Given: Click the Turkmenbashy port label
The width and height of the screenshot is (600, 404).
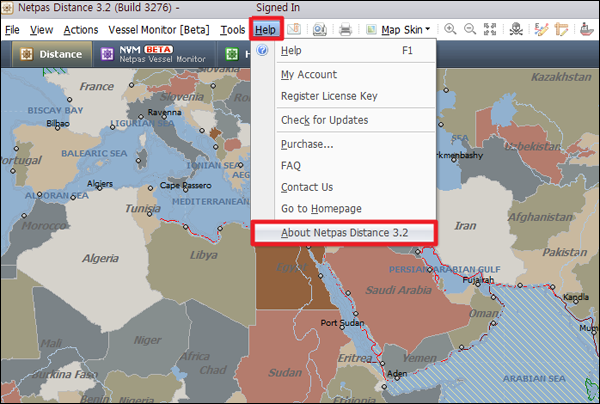Looking at the screenshot, I should tap(458, 155).
